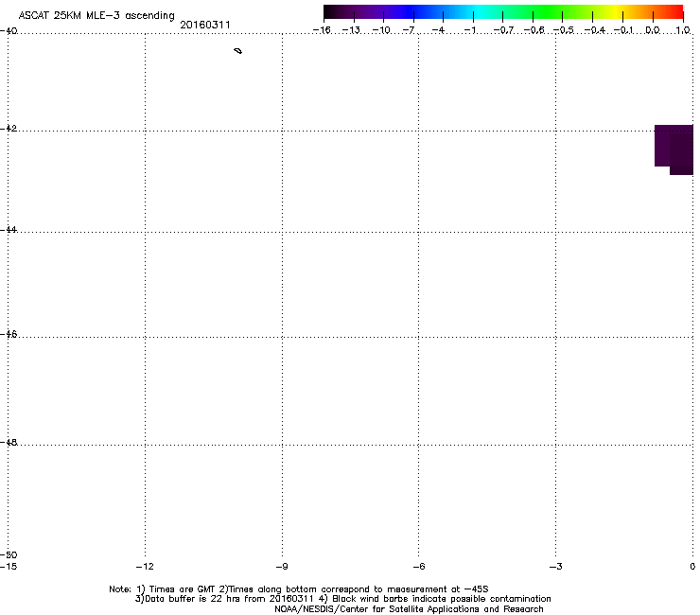Viewport: 700px width, 615px height.
Task: Click the "1.0" color scale label
Action: (x=683, y=30)
